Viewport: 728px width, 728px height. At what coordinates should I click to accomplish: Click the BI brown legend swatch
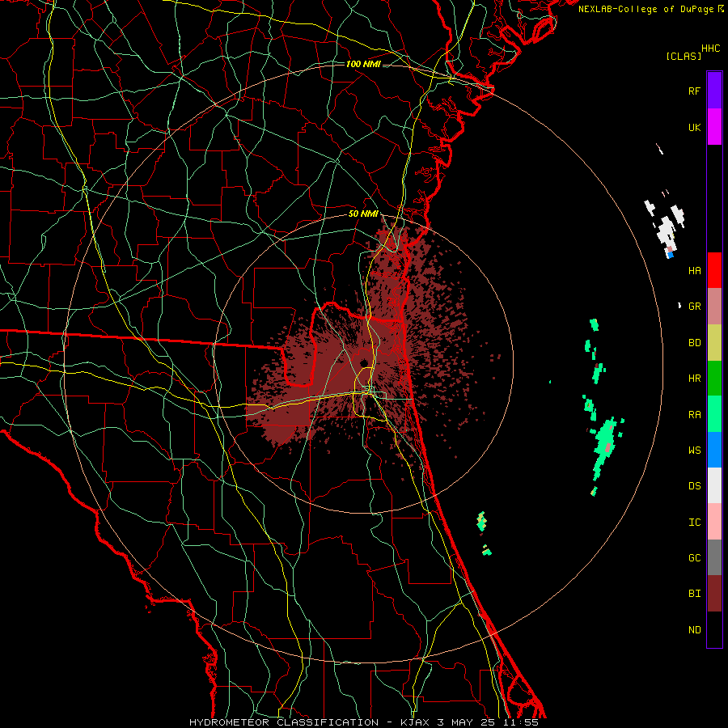pyautogui.click(x=714, y=594)
